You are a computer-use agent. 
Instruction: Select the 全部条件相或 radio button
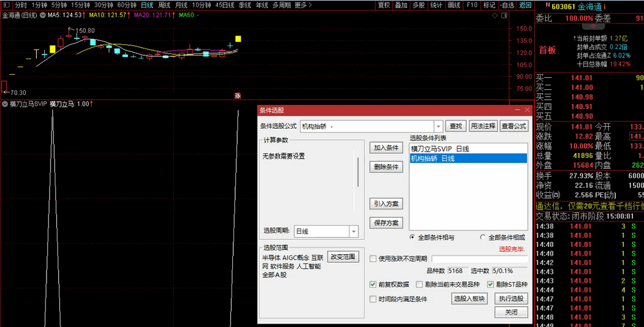coord(483,238)
